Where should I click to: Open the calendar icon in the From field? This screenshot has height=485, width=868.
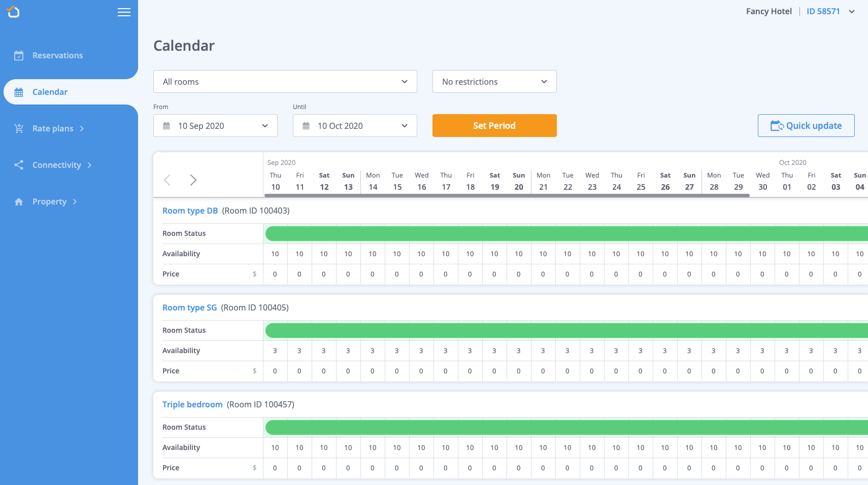click(168, 125)
